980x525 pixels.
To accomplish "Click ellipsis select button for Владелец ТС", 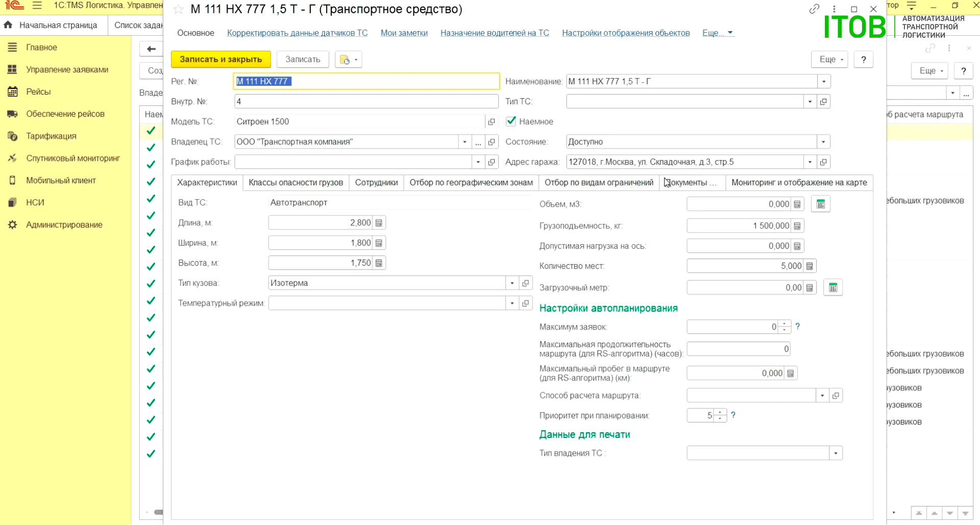I will tap(478, 142).
